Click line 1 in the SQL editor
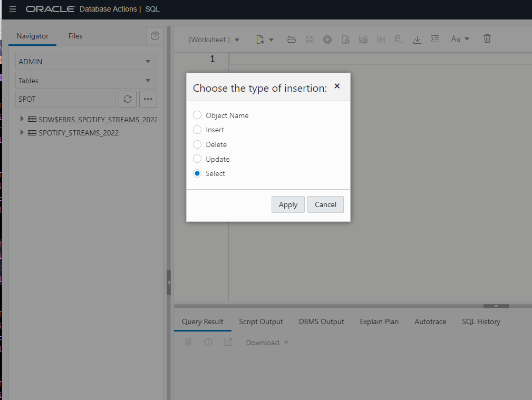The image size is (532, 400). pos(381,59)
